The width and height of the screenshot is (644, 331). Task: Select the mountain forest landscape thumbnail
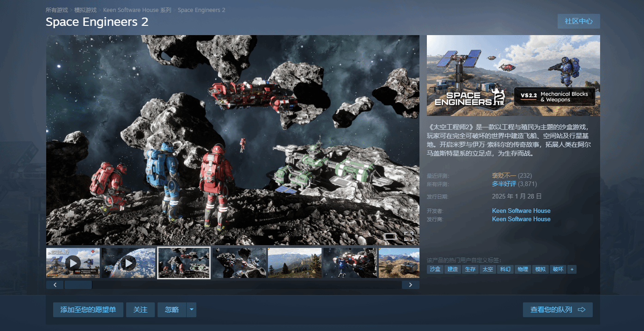295,263
